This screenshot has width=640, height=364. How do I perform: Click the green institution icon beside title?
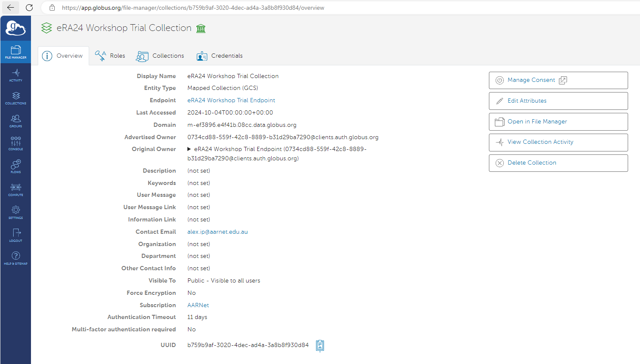(x=201, y=28)
